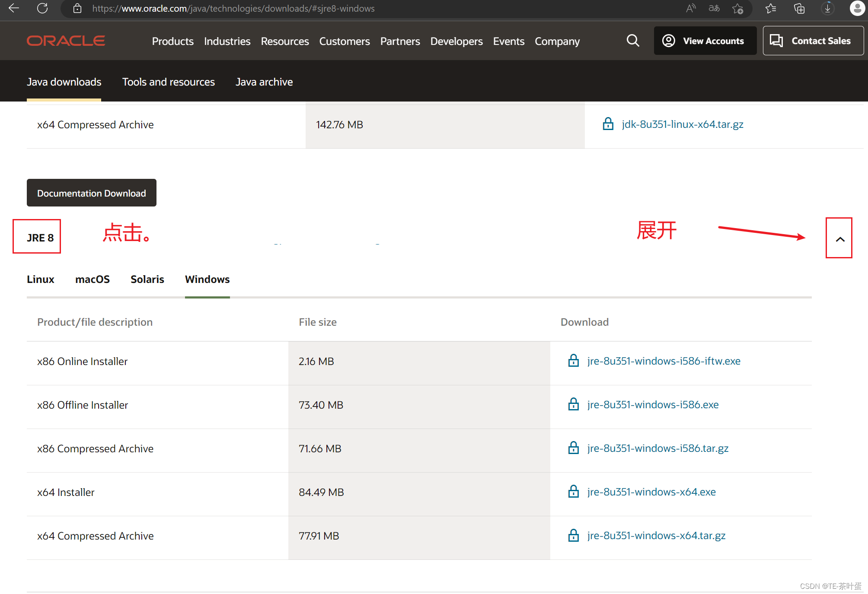
Task: Download jre-8u351-windows-i586.exe link
Action: (653, 404)
